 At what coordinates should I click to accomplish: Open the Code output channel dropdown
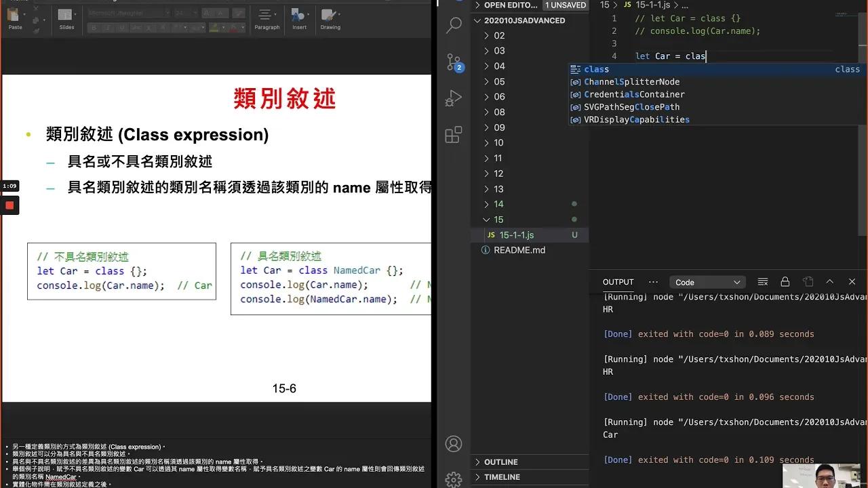click(x=707, y=282)
